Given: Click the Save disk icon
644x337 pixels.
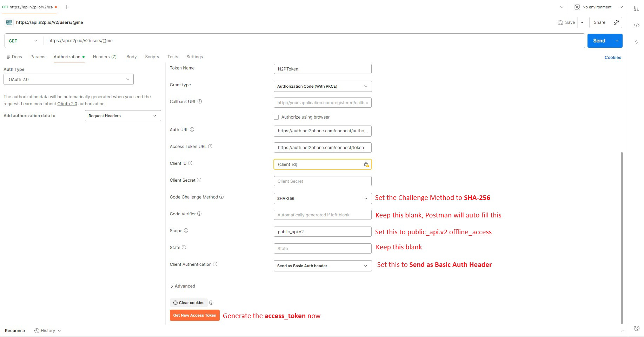Looking at the screenshot, I should 560,22.
